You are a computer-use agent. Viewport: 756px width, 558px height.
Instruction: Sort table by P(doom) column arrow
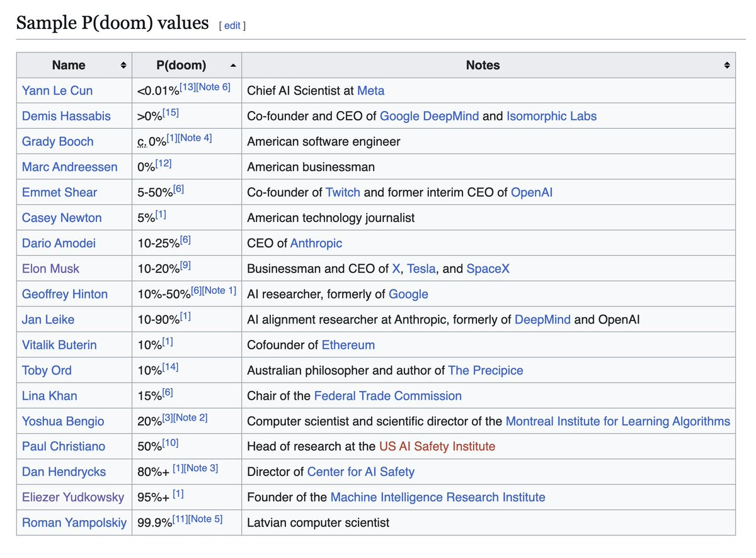(233, 65)
